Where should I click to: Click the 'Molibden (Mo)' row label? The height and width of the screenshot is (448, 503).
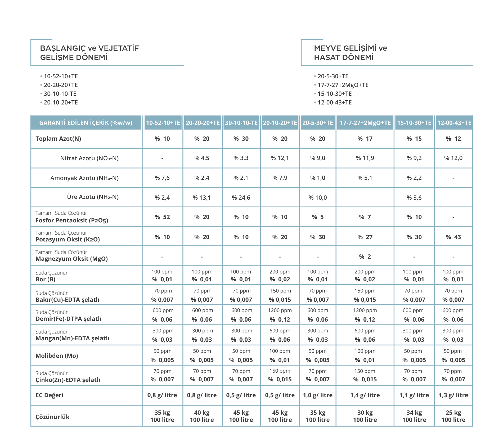tap(57, 356)
